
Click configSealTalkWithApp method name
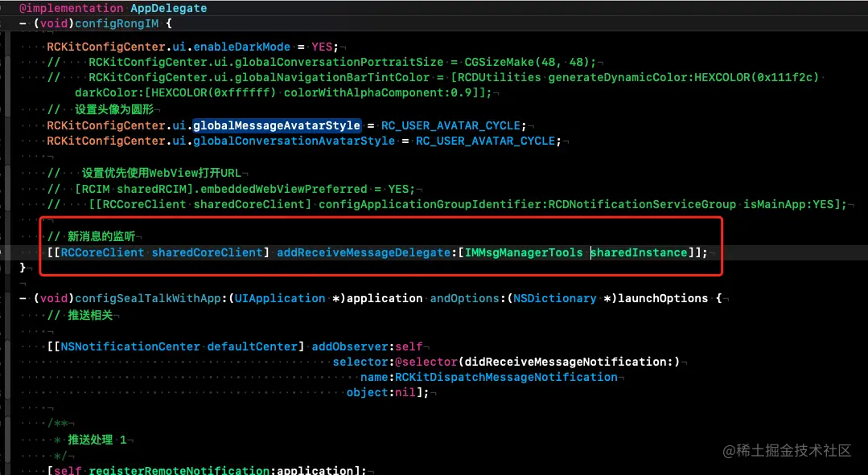(148, 299)
